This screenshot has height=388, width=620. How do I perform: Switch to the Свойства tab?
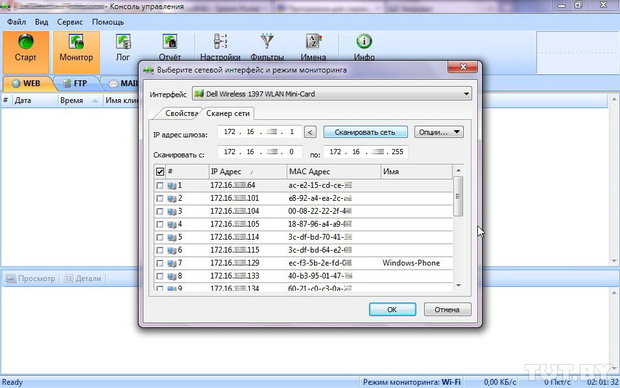point(181,114)
